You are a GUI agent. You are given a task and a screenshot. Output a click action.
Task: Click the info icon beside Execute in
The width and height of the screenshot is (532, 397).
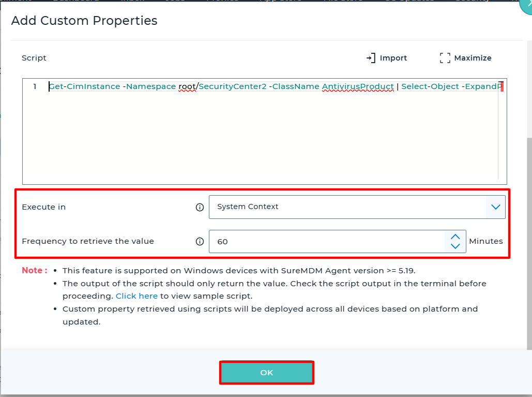click(200, 207)
